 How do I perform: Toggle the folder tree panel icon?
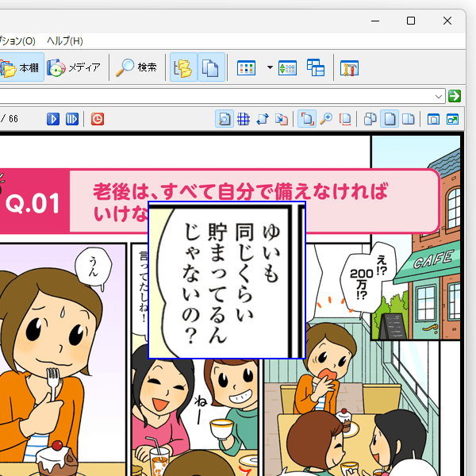[x=183, y=67]
